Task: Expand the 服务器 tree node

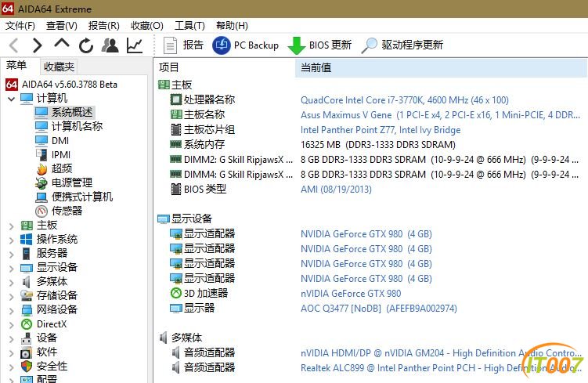Action: (x=11, y=255)
